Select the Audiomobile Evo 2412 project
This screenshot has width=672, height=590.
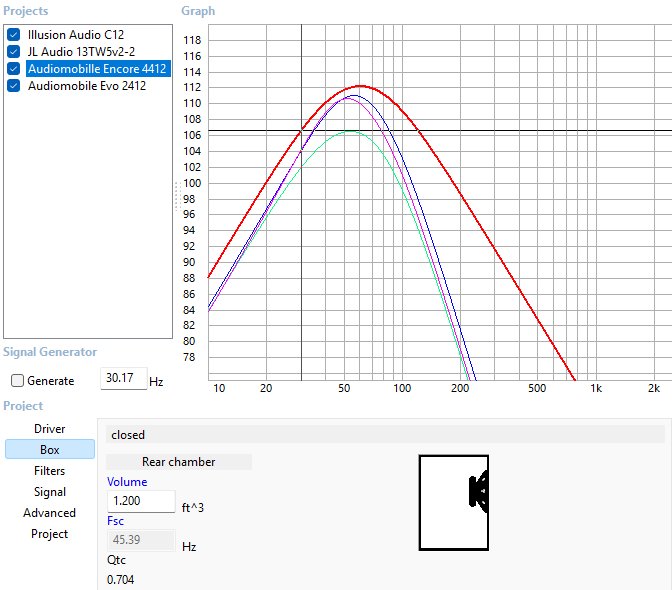(x=87, y=86)
